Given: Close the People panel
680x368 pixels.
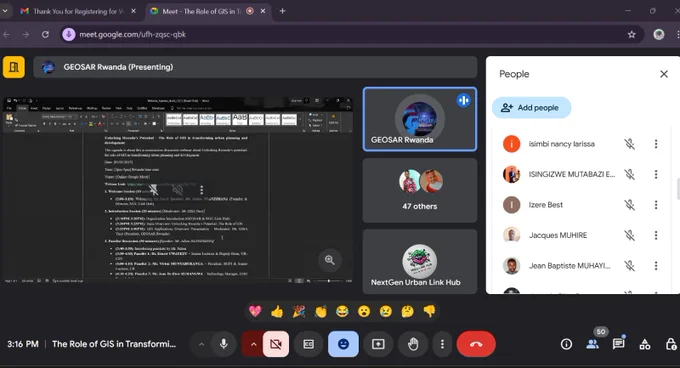Looking at the screenshot, I should 664,74.
